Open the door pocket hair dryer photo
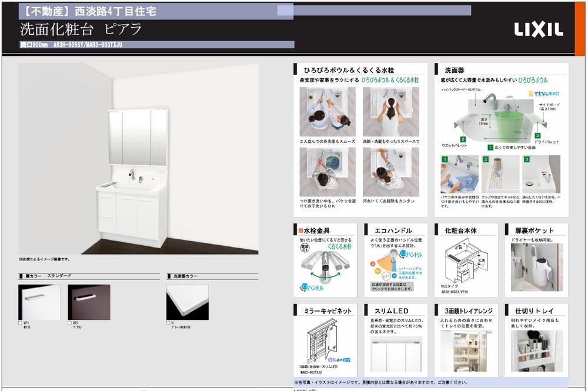 point(537,268)
